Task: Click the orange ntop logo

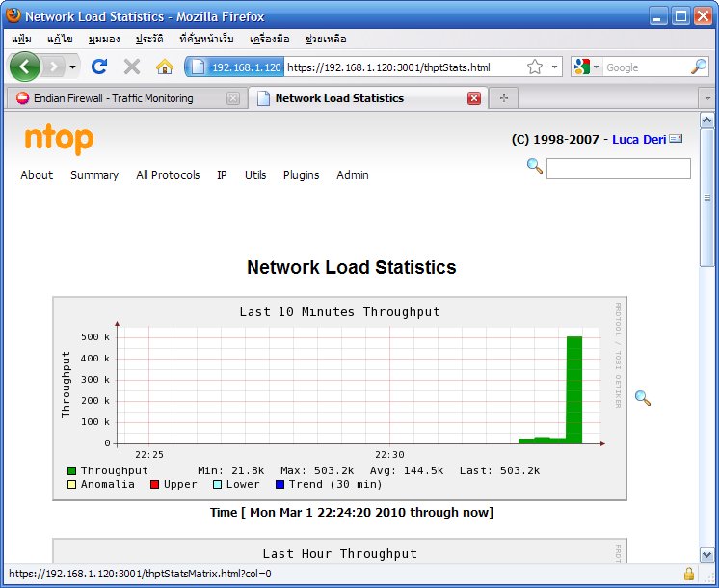Action: pos(59,140)
